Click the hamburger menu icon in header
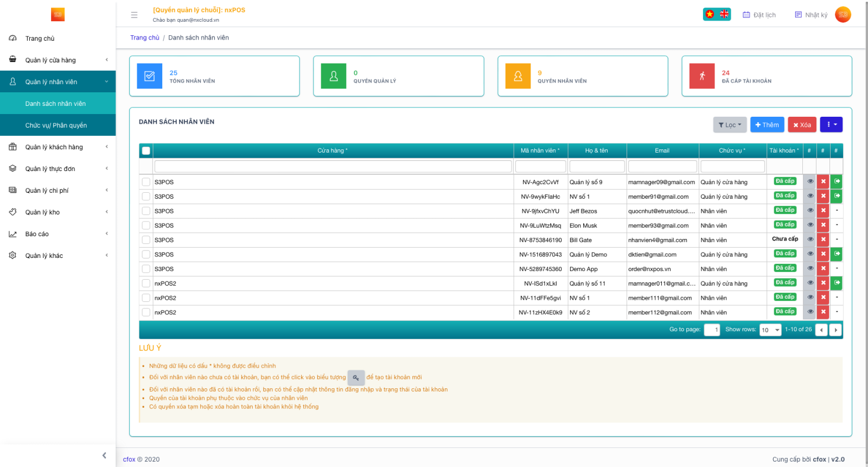The width and height of the screenshot is (868, 467). [x=134, y=15]
